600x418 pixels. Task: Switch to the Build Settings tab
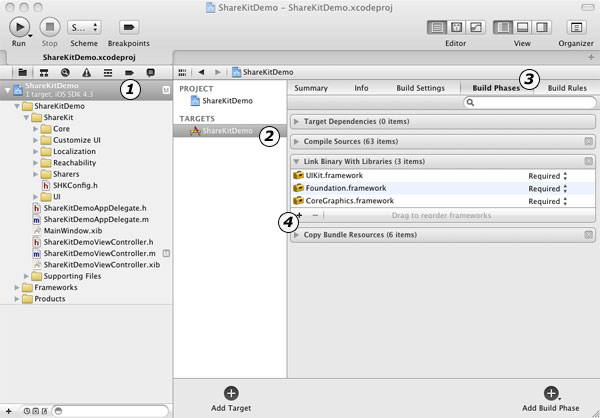pos(420,88)
